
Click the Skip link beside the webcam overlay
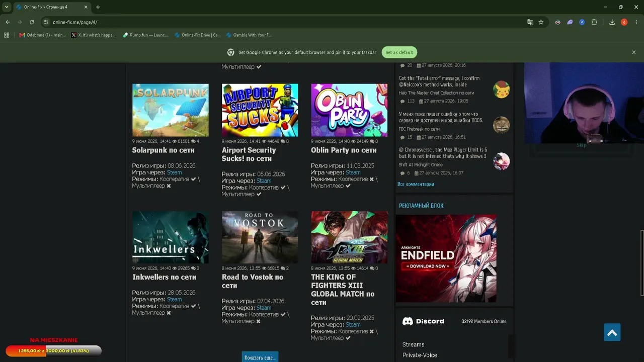(581, 145)
